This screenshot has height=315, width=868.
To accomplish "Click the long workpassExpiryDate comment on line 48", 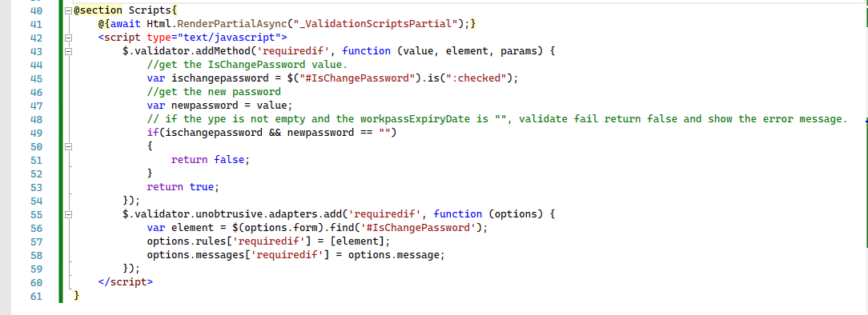I will click(x=497, y=119).
